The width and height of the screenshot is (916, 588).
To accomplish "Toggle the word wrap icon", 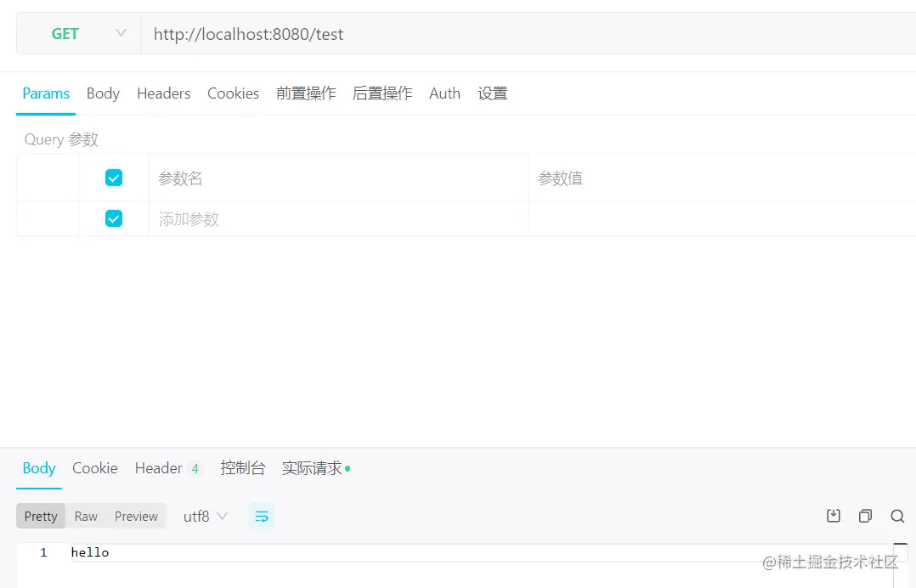I will (262, 516).
